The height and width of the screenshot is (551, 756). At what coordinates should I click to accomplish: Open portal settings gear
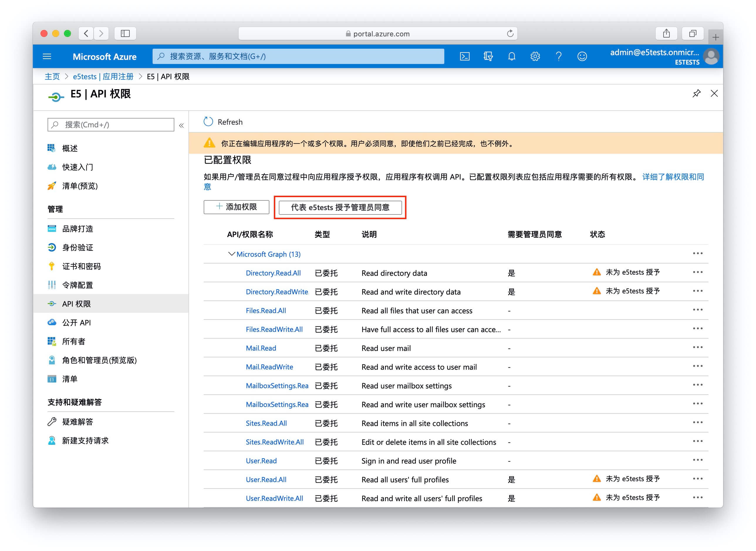pyautogui.click(x=535, y=56)
